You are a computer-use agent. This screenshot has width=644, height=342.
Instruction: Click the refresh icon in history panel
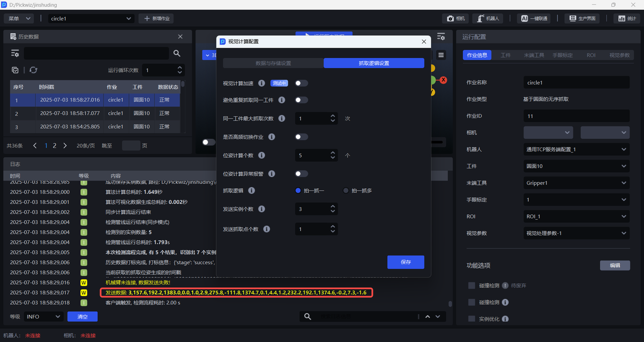click(x=33, y=70)
